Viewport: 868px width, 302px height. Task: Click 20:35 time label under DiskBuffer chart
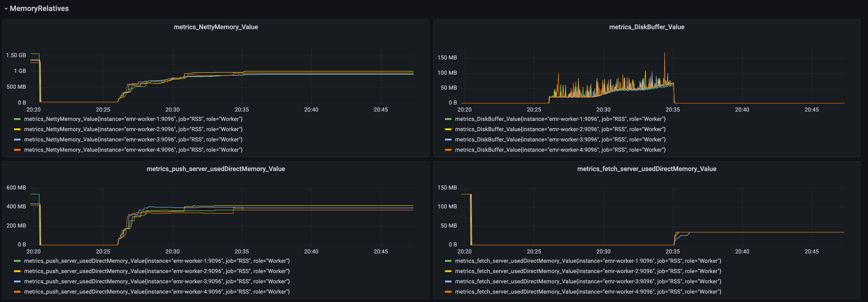click(673, 109)
